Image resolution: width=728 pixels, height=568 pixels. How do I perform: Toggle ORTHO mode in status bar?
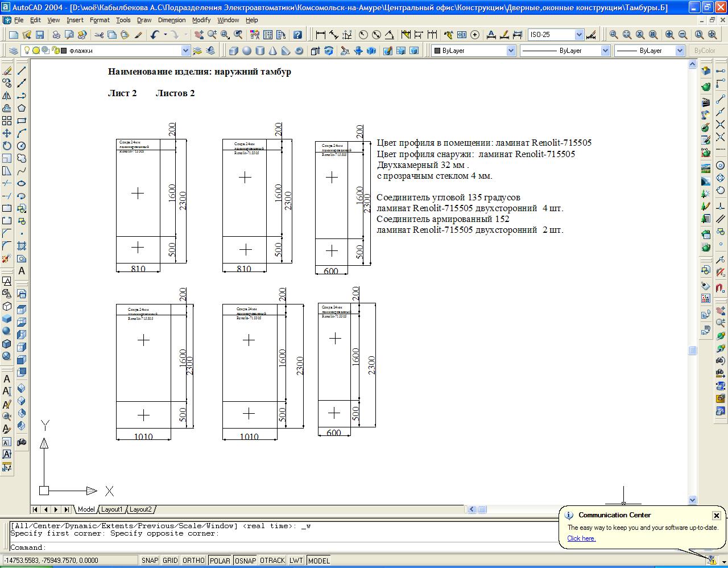point(193,561)
